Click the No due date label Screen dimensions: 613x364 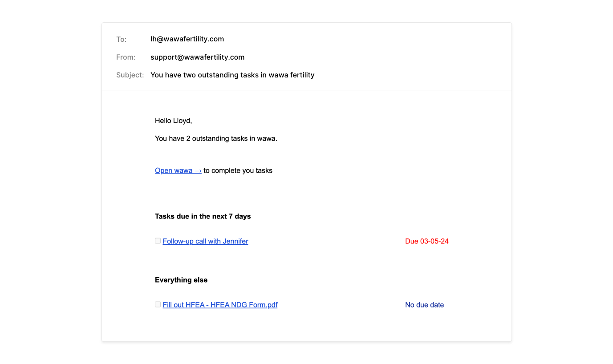424,305
